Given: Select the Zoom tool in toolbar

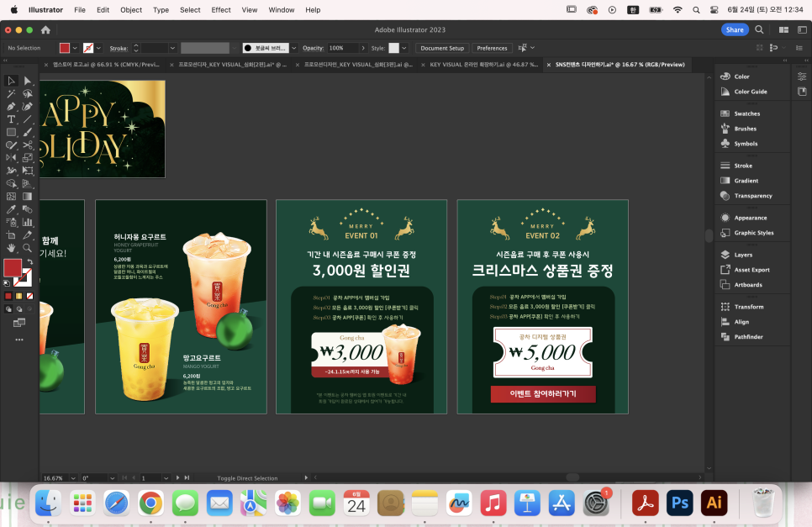Looking at the screenshot, I should (28, 248).
